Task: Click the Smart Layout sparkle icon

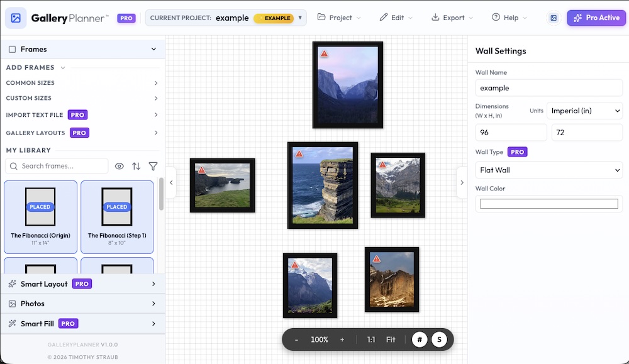Action: coord(12,284)
